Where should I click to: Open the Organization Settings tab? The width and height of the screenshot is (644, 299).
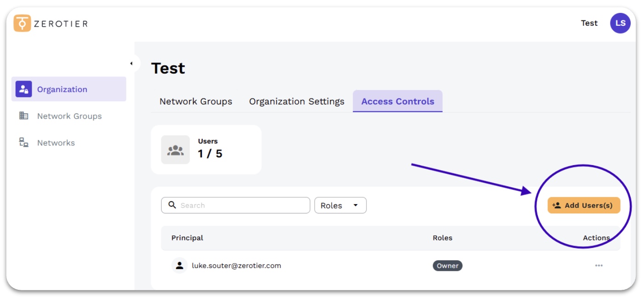tap(297, 101)
